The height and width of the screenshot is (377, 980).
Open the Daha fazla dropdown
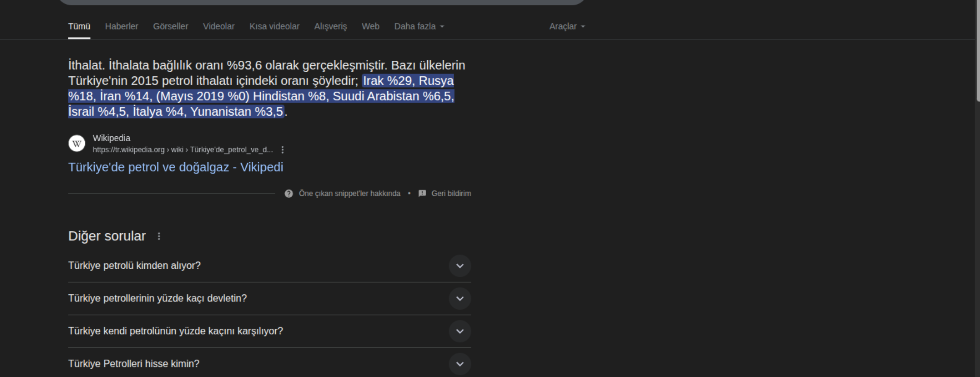click(x=419, y=26)
